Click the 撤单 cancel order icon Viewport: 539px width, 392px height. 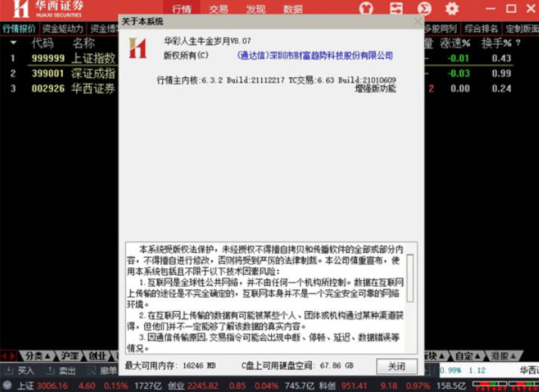click(103, 371)
